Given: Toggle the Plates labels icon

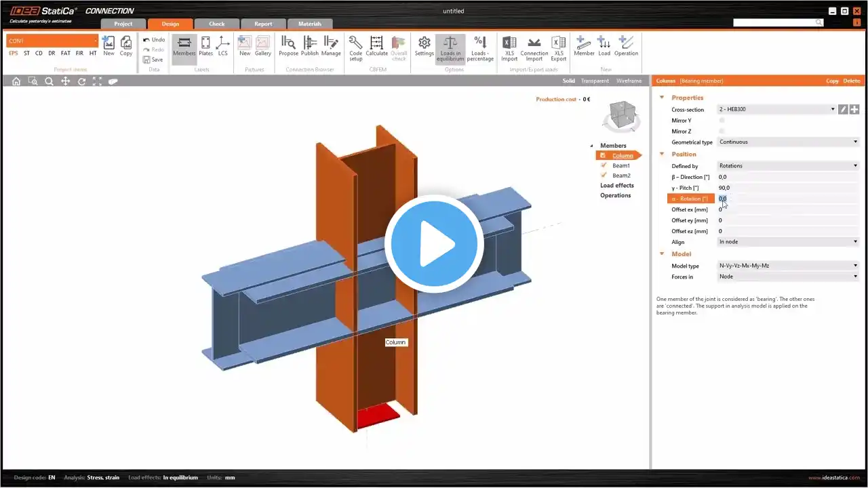Looking at the screenshot, I should tap(205, 45).
